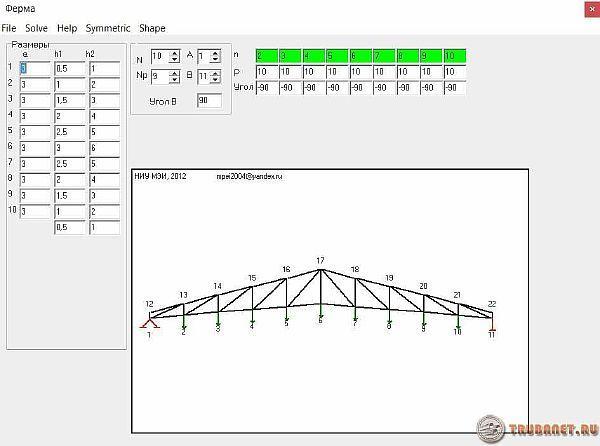Screen dimensions: 600x446
Task: Click the row 10 e field
Action: (35, 212)
